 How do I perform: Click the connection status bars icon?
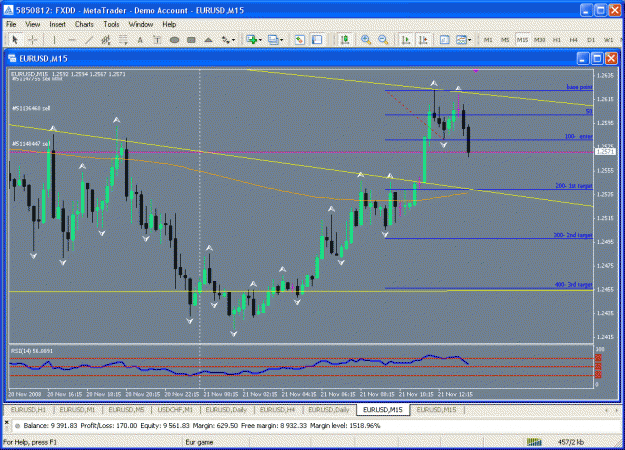(x=535, y=442)
